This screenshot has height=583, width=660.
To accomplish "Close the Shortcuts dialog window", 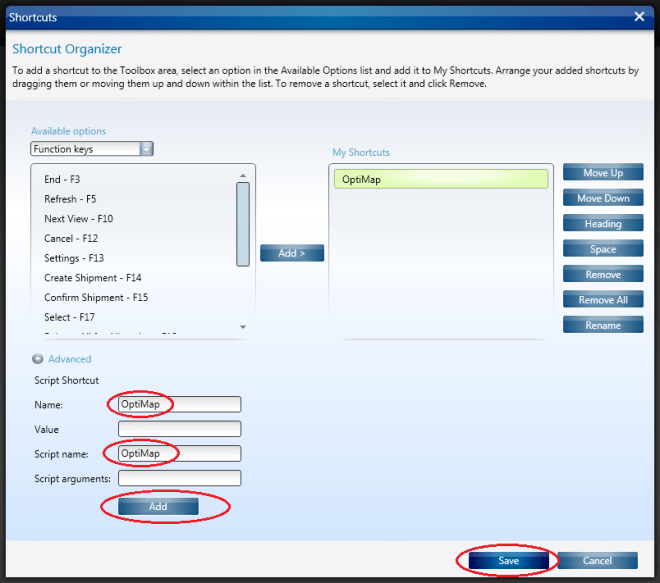I will click(x=639, y=16).
